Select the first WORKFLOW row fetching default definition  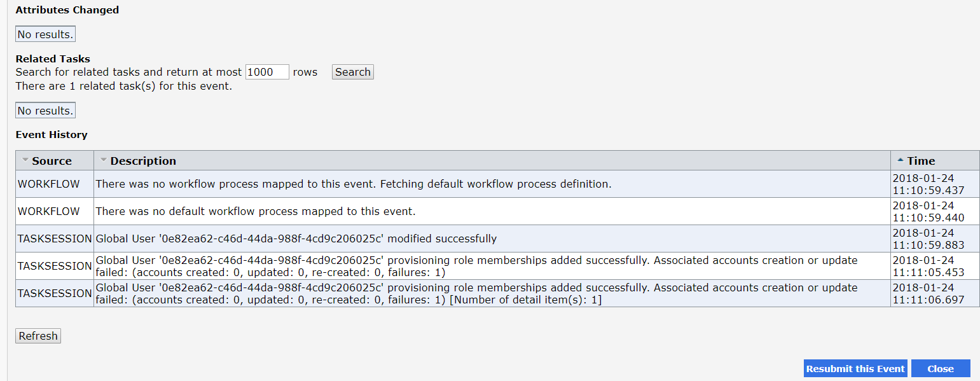(497, 184)
